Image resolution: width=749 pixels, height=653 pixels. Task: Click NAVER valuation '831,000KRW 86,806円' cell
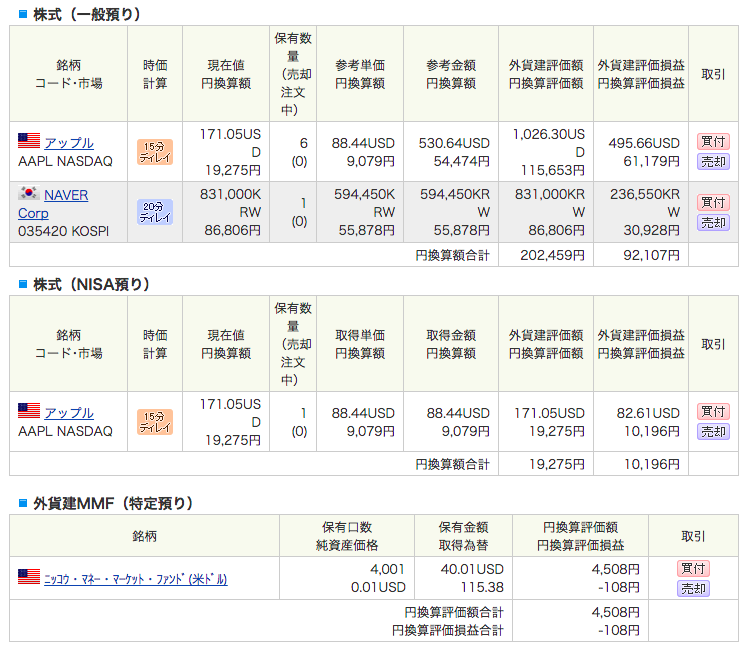(546, 212)
